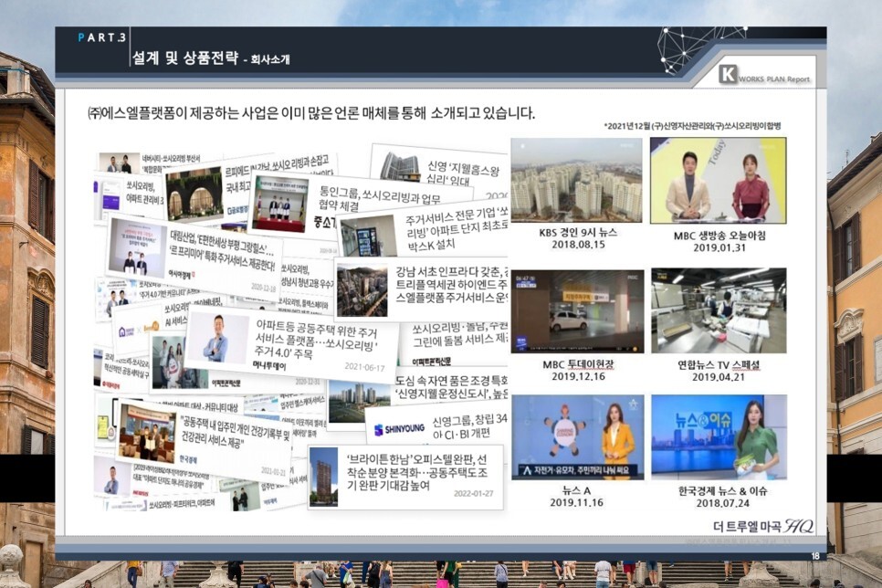882x588 pixels.
Task: Select the 신영 지웰홈스왕십리 임대 headline
Action: point(462,173)
